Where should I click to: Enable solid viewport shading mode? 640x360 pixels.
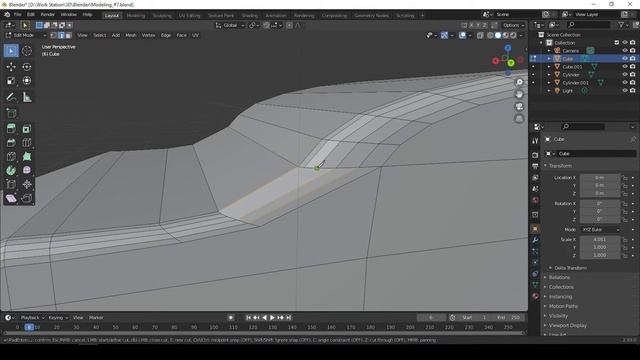click(x=498, y=36)
